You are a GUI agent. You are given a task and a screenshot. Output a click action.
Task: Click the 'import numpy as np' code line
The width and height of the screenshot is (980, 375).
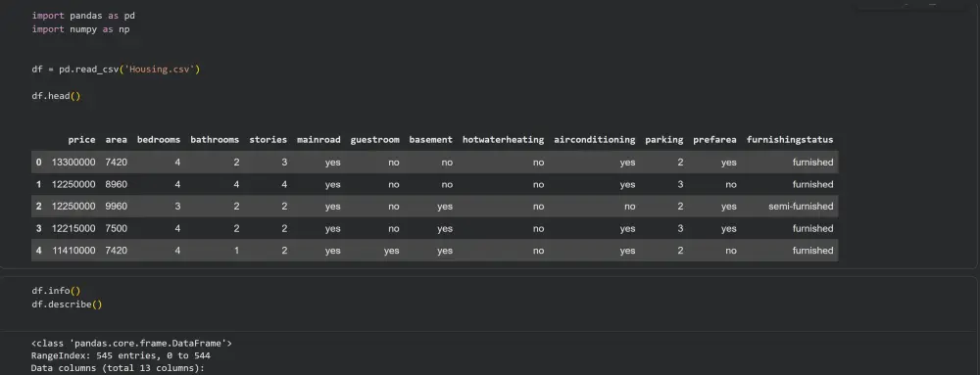(x=80, y=29)
